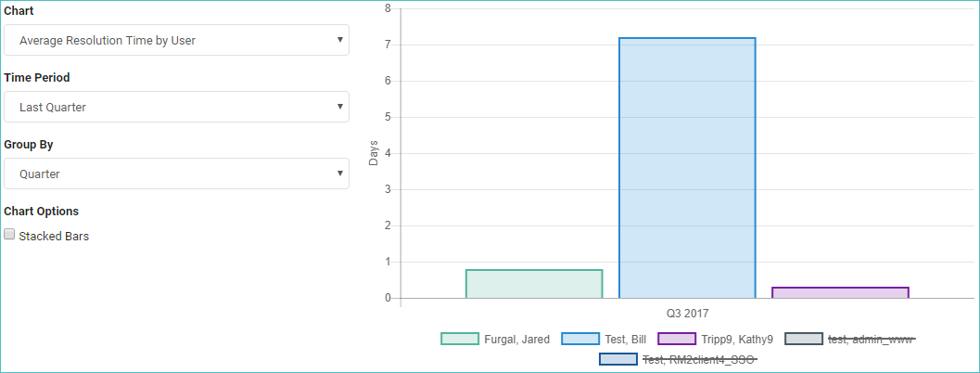The height and width of the screenshot is (373, 980).
Task: Open the Group By dropdown
Action: point(176,174)
